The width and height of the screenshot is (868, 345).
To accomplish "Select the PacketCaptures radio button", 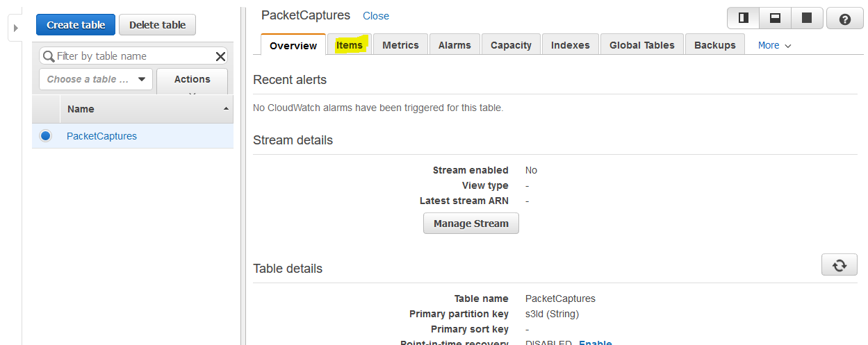I will [46, 136].
